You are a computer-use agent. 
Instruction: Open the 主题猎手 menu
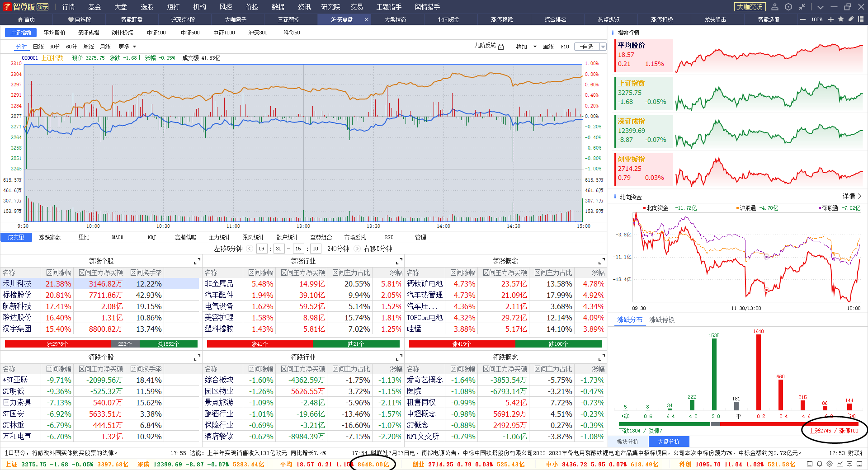click(x=389, y=7)
